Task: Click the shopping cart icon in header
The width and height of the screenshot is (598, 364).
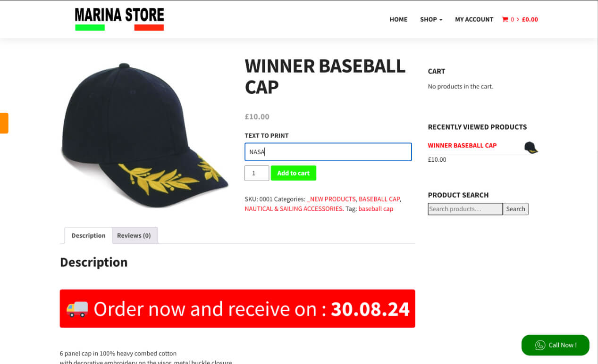Action: click(505, 19)
